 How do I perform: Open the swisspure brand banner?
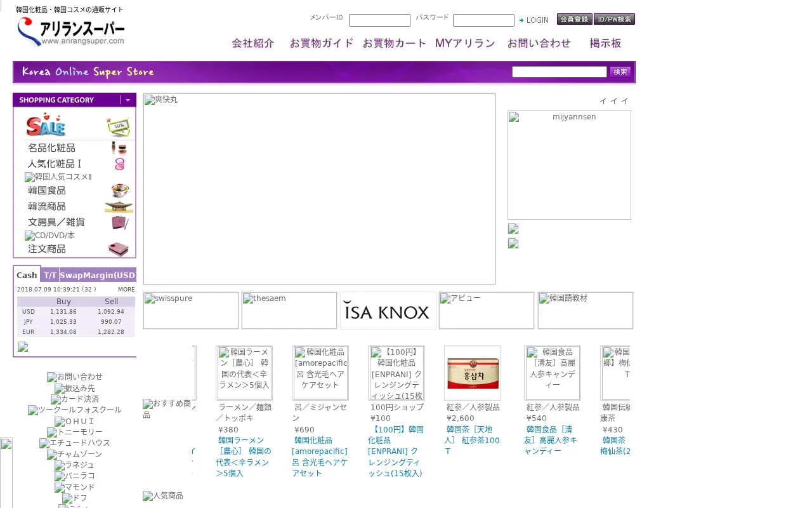(191, 311)
